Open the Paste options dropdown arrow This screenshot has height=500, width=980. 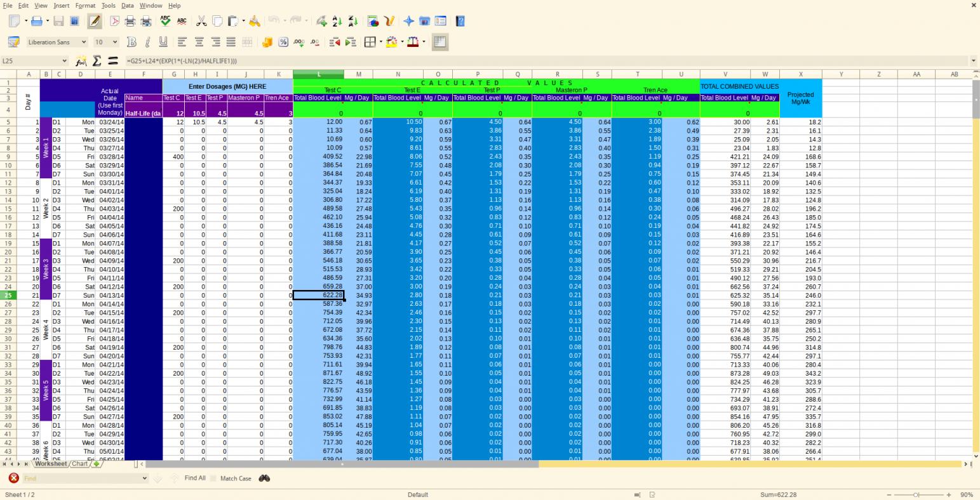click(x=243, y=21)
